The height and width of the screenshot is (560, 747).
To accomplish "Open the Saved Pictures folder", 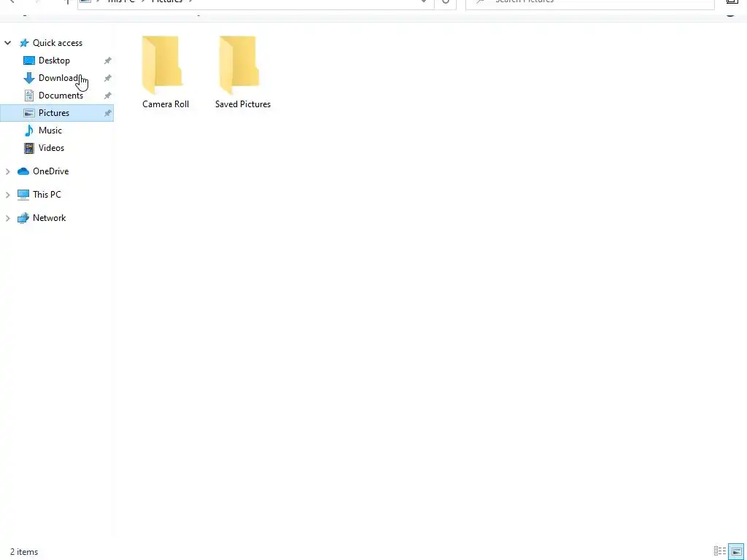I will pyautogui.click(x=242, y=72).
